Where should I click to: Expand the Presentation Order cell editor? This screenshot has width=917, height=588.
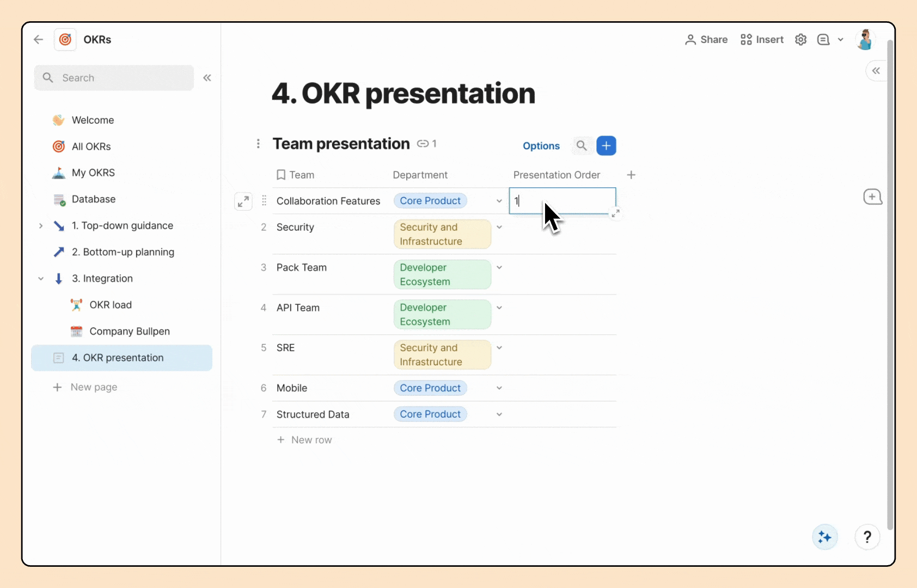(x=615, y=213)
